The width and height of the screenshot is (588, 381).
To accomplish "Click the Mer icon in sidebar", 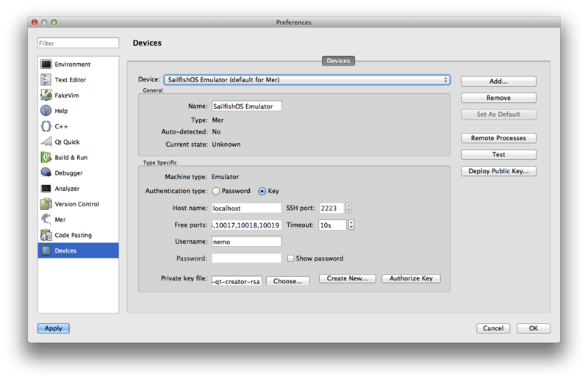I will coord(46,219).
